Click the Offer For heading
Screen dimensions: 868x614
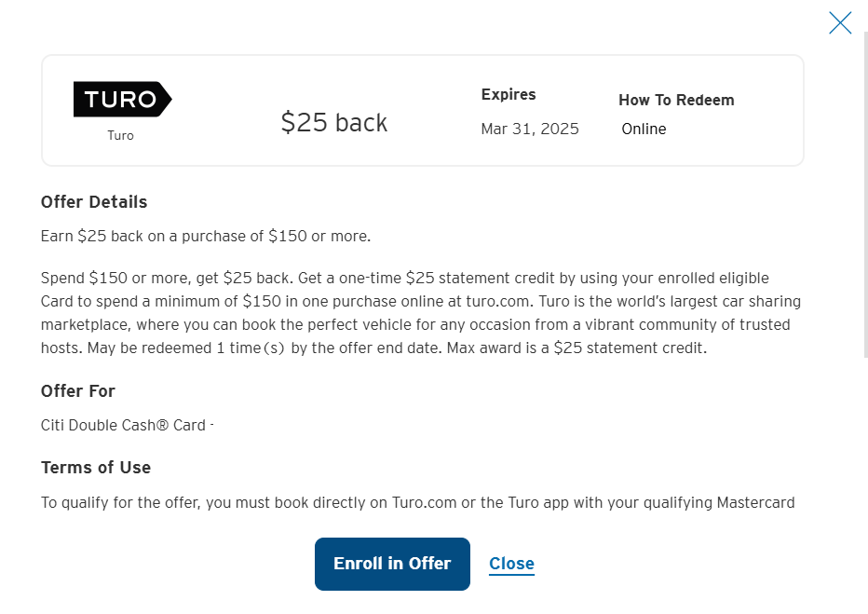tap(78, 391)
